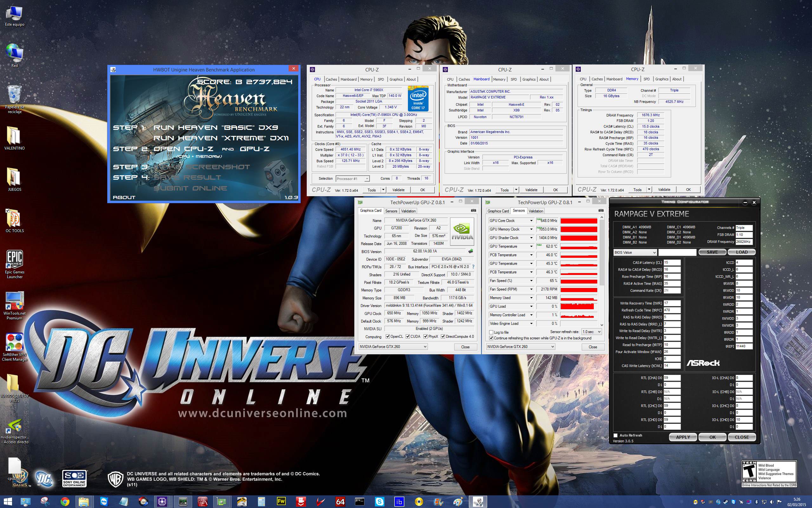
Task: Take a screenshot in GPU-Z Graphics Card window
Action: tap(473, 211)
